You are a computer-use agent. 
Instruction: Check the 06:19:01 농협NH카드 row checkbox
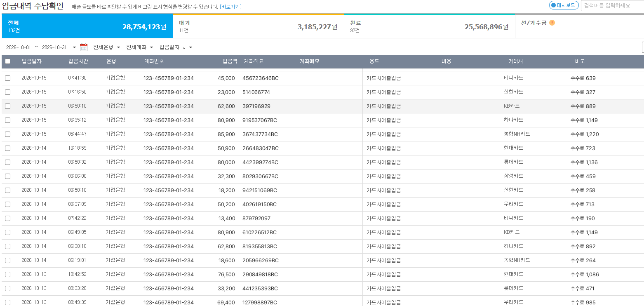pos(7,260)
